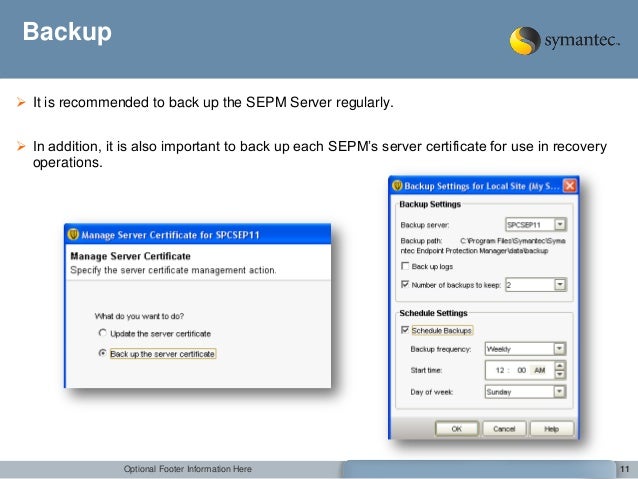This screenshot has width=638, height=479.
Task: Open Number of backups to keep dropdown
Action: pyautogui.click(x=560, y=284)
